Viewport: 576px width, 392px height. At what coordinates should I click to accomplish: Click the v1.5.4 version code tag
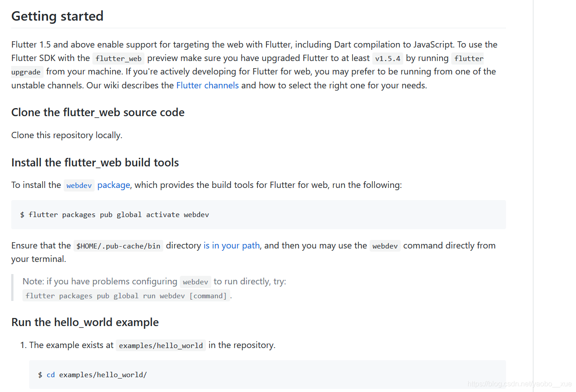point(388,58)
